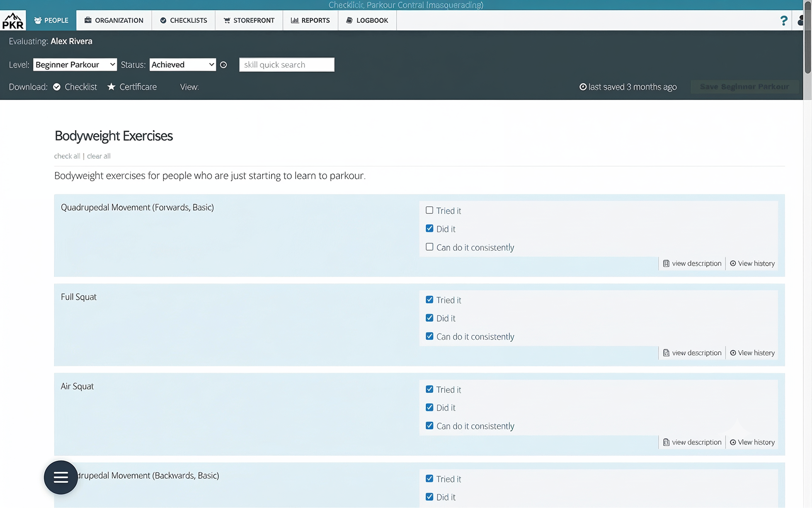This screenshot has height=508, width=812.
Task: Open the Logbook tab
Action: 367,20
